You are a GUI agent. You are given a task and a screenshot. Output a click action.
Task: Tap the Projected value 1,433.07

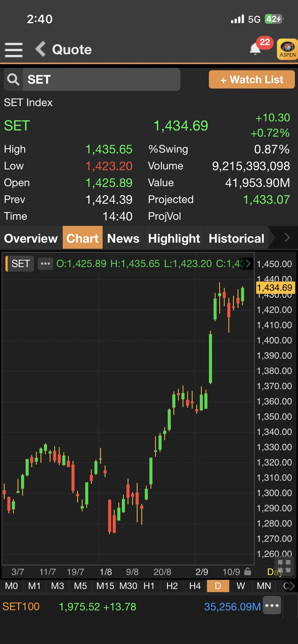pos(266,199)
